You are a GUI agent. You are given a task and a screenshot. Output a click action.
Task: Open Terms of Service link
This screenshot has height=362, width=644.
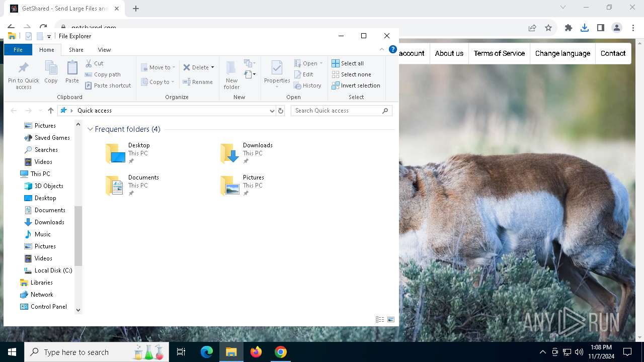[499, 53]
